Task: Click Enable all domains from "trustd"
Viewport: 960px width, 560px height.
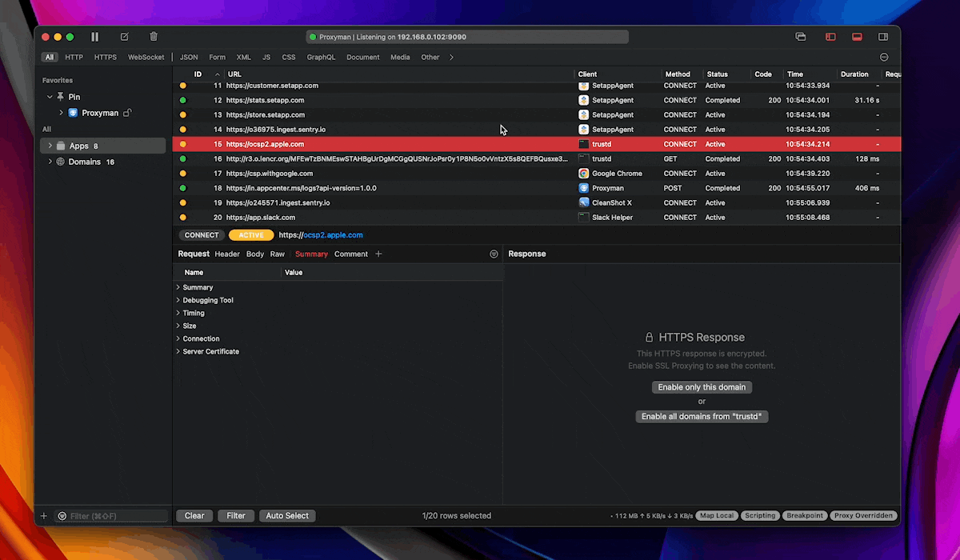Action: [702, 417]
